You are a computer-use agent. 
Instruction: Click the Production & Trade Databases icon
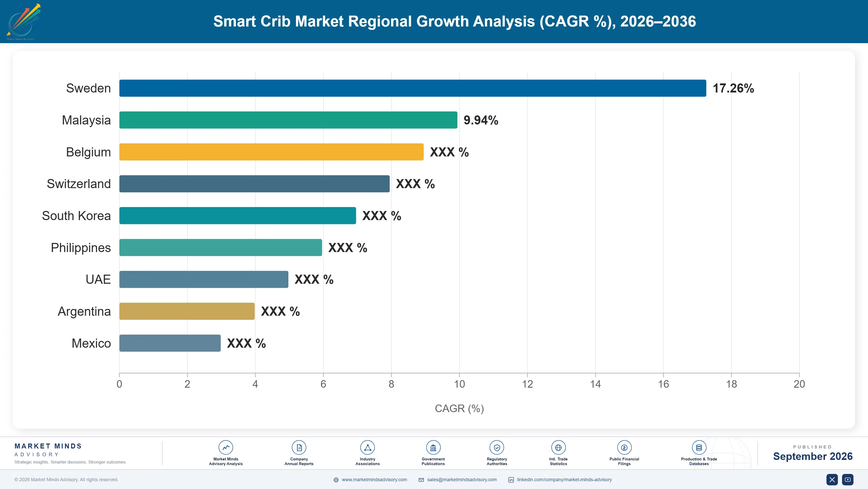pyautogui.click(x=699, y=447)
